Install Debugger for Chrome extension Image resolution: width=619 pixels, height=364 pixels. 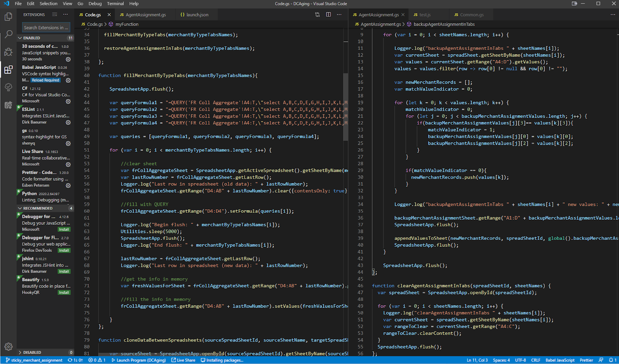(x=64, y=229)
